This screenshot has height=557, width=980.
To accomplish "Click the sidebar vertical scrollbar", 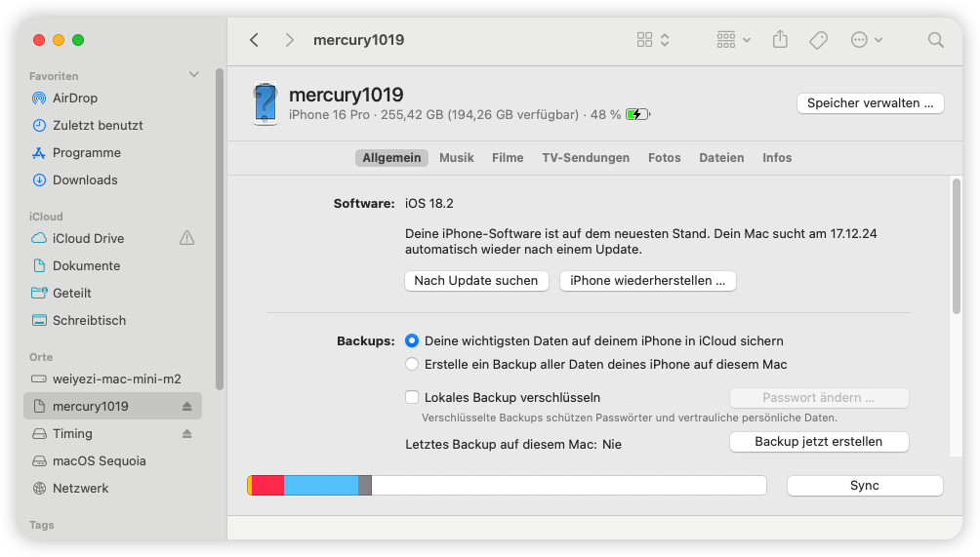I will click(220, 228).
